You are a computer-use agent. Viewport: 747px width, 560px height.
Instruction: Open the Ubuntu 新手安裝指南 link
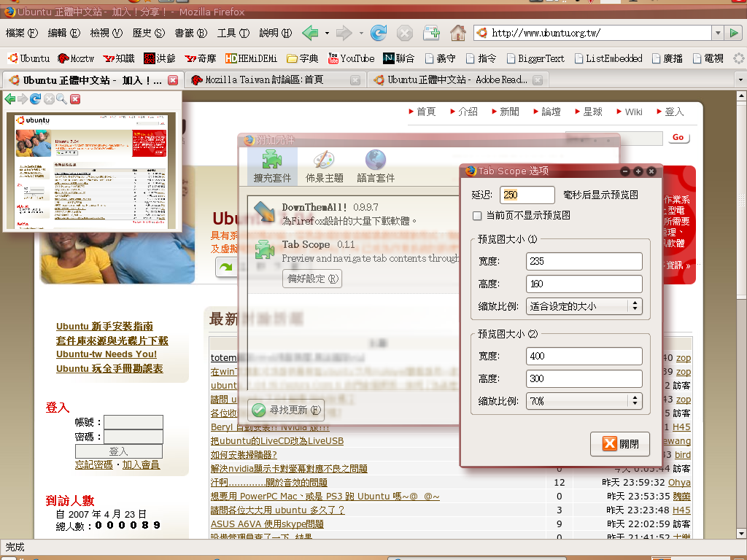[x=104, y=326]
